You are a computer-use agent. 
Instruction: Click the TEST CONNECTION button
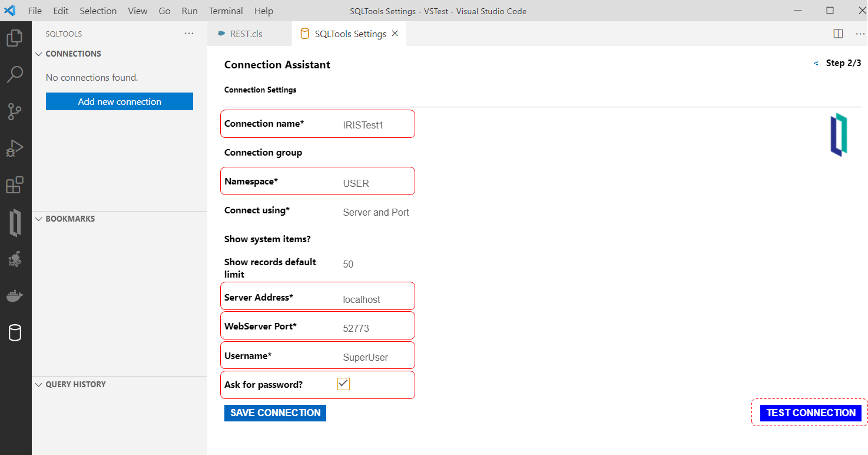[810, 413]
